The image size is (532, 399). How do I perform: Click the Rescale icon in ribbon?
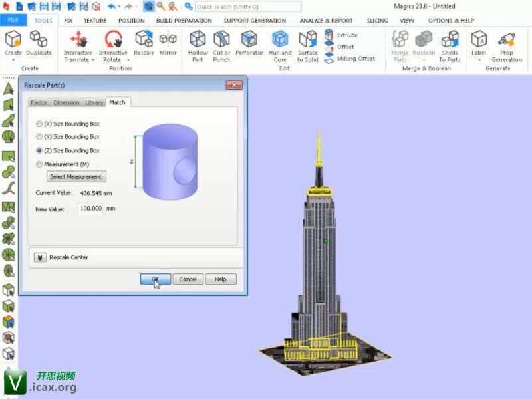(144, 39)
